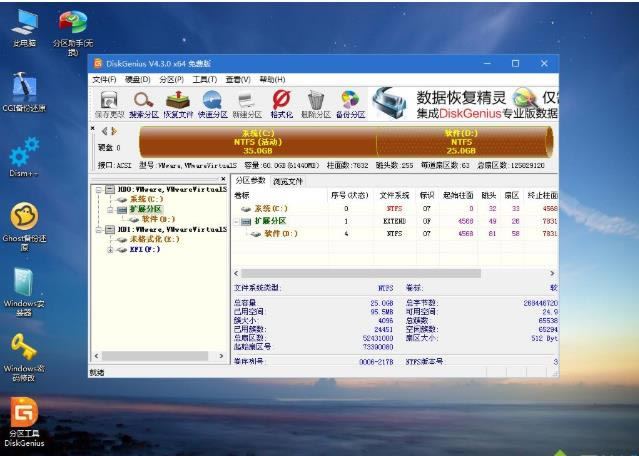639x456 pixels.
Task: Click the Save Changes (保存更改) toolbar icon
Action: click(109, 105)
